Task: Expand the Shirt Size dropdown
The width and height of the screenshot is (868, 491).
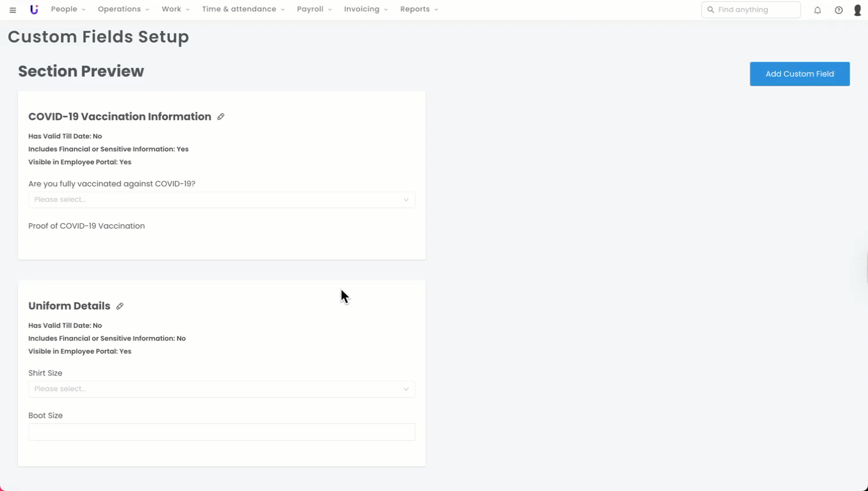Action: point(222,389)
